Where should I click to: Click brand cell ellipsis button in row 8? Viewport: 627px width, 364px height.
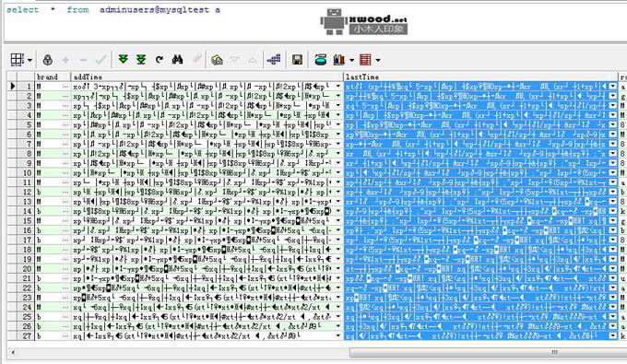[65, 153]
